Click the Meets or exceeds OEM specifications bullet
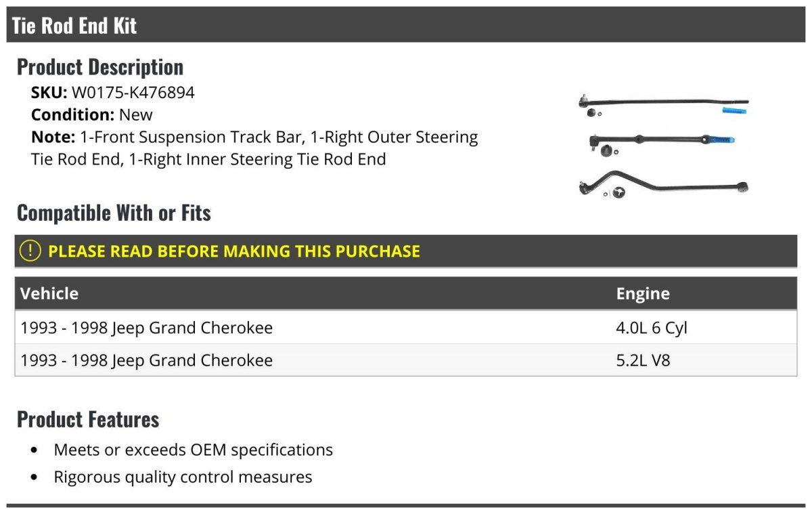 pos(193,450)
